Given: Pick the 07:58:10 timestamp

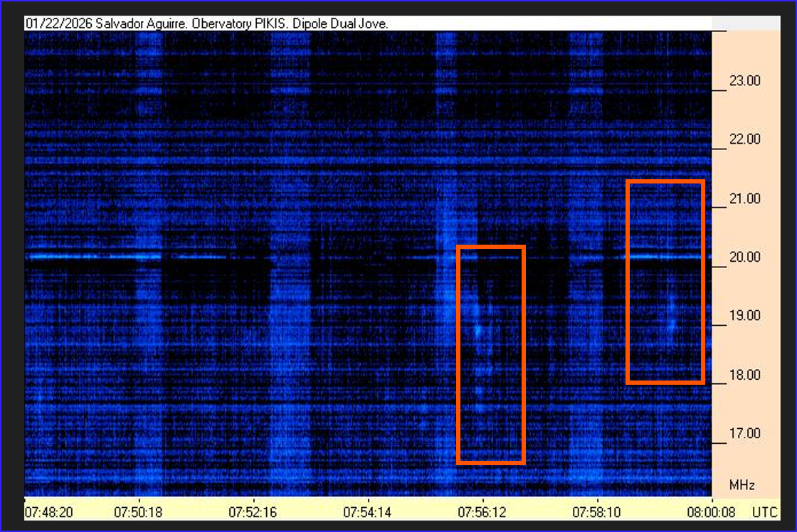Looking at the screenshot, I should (x=596, y=511).
